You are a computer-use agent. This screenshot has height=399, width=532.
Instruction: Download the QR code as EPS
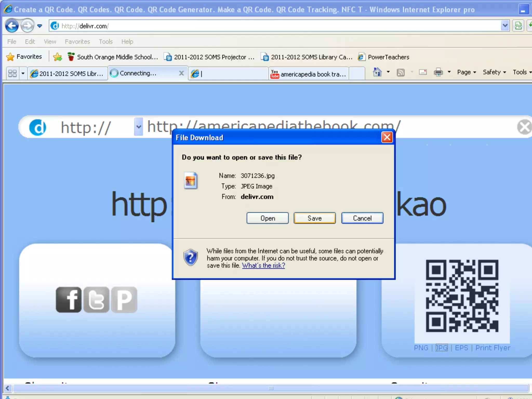(461, 348)
